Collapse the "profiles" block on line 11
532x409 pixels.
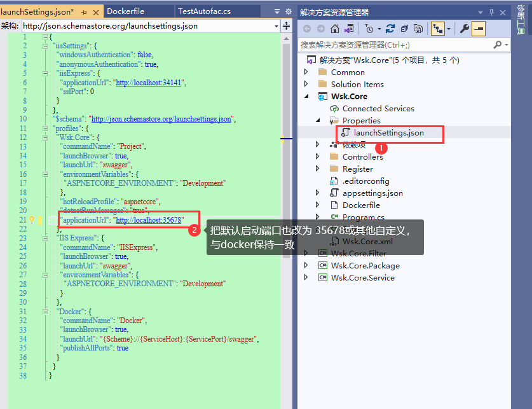point(45,128)
